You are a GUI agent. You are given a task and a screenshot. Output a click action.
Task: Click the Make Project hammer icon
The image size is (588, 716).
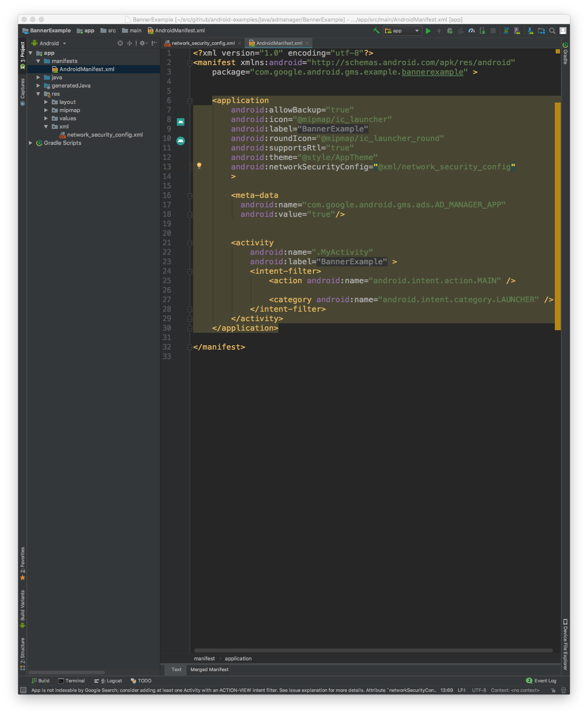[376, 31]
